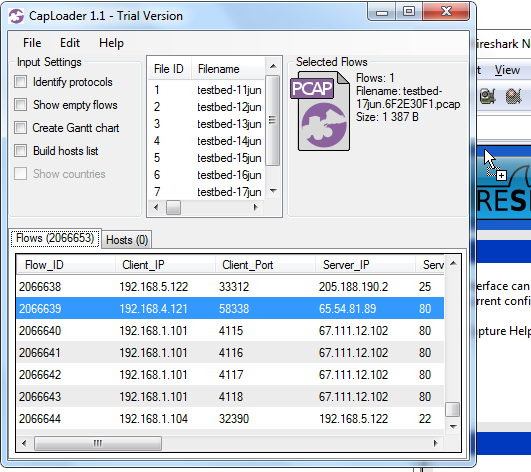Click flows table scroll right arrow

436,443
